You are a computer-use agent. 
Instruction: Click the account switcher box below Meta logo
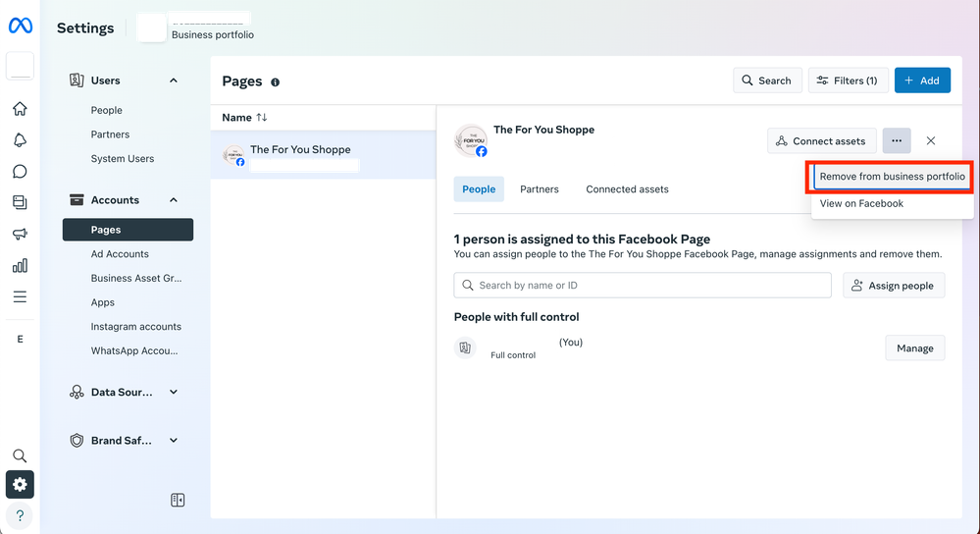pos(20,66)
